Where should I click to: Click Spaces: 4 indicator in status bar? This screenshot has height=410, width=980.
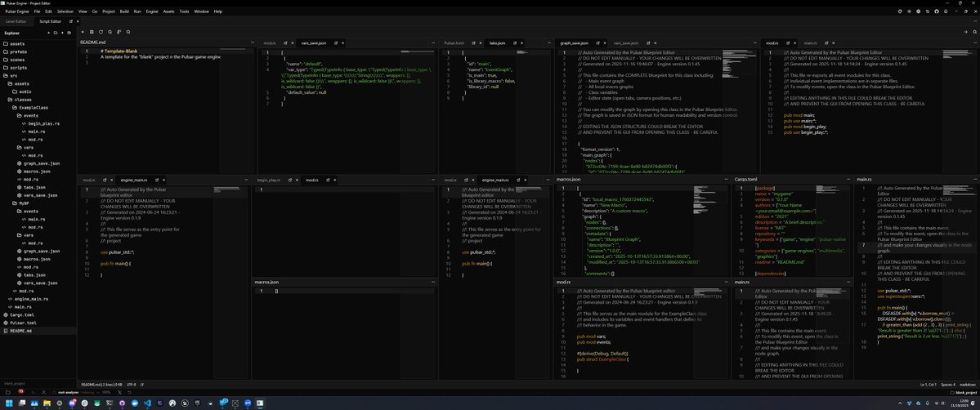click(x=947, y=384)
